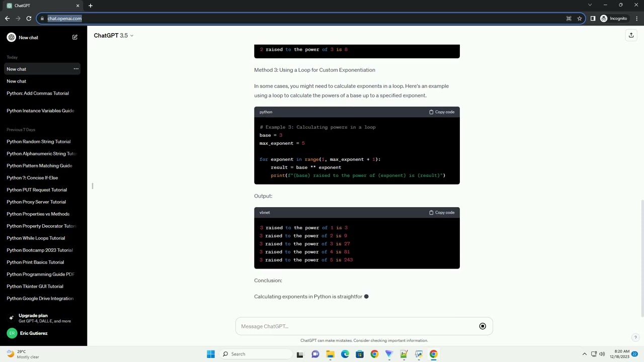
Task: Click the Incognito profile indicator
Action: tap(613, 19)
